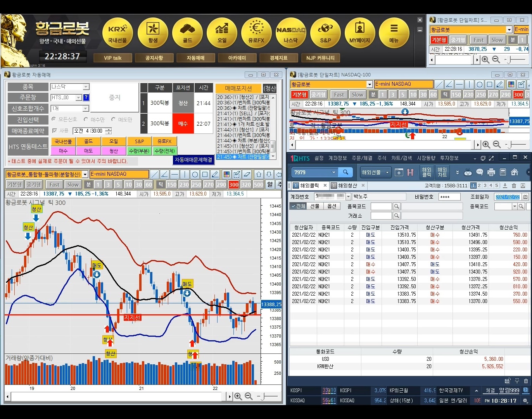Click the 비밀번호 password field
Image resolution: width=532 pixels, height=419 pixels.
coord(449,197)
